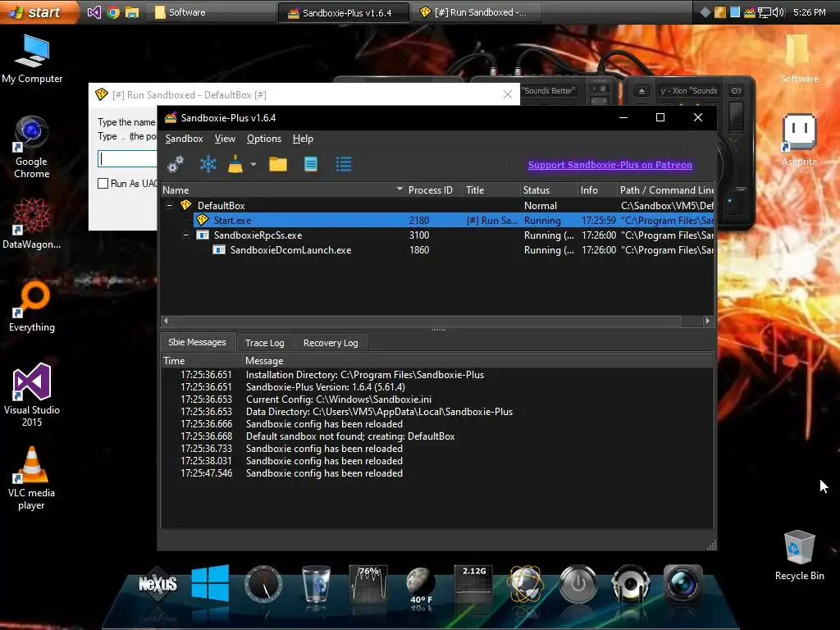Open My Computer desktop icon
The image size is (840, 630).
(32, 59)
